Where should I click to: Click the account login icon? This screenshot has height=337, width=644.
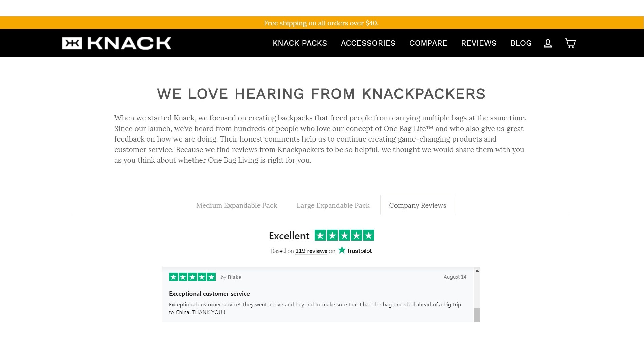pyautogui.click(x=547, y=43)
